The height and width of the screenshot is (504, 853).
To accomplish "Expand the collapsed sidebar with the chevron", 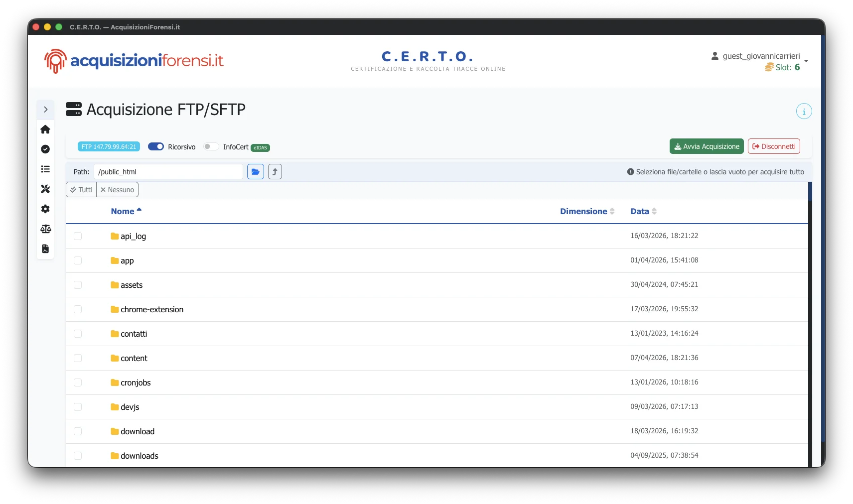I will (45, 109).
